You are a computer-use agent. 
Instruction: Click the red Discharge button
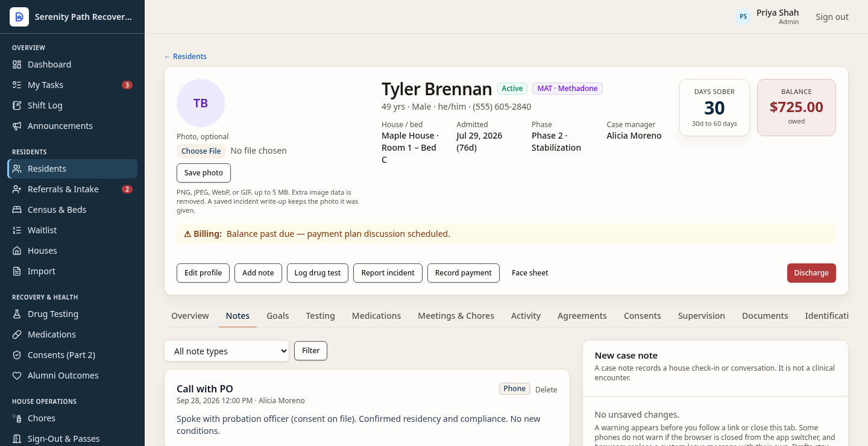pyautogui.click(x=811, y=273)
